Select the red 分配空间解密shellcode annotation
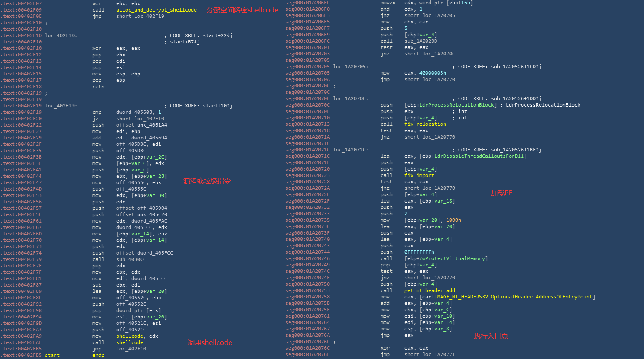 click(242, 10)
